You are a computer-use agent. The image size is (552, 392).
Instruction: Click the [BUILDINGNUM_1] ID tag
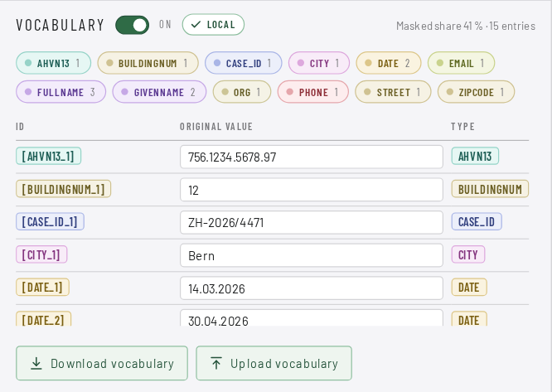63,189
